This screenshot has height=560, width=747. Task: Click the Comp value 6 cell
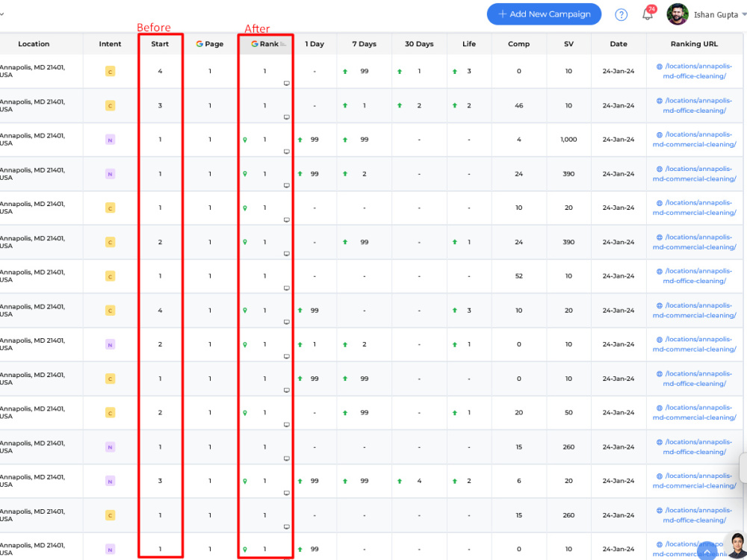click(x=519, y=481)
